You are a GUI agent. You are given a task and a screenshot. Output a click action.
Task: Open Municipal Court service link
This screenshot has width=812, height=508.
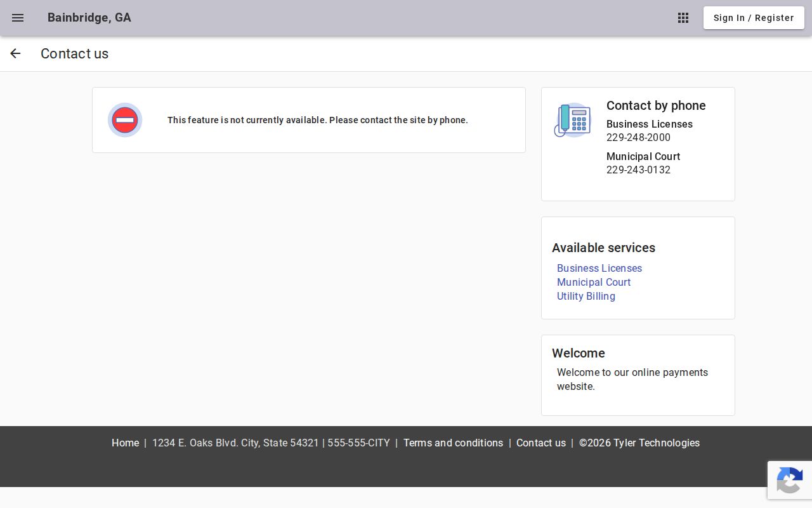click(x=594, y=282)
